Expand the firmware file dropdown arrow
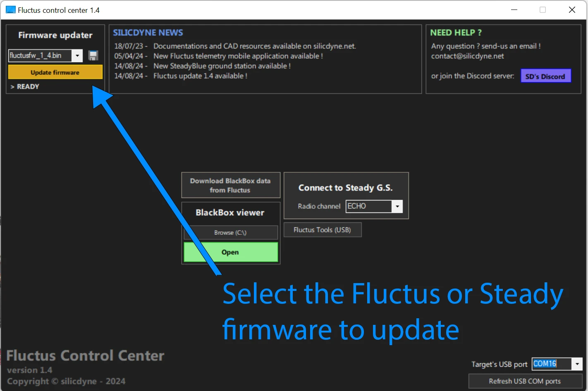This screenshot has height=391, width=588. tap(77, 56)
